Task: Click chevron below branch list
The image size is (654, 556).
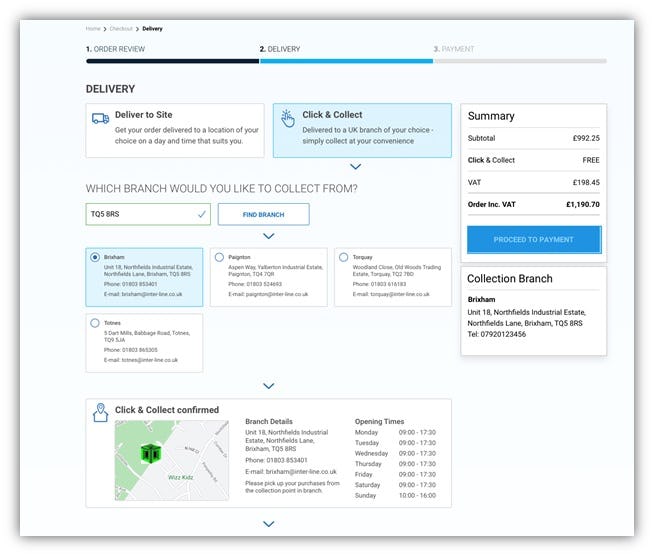Action: [269, 386]
